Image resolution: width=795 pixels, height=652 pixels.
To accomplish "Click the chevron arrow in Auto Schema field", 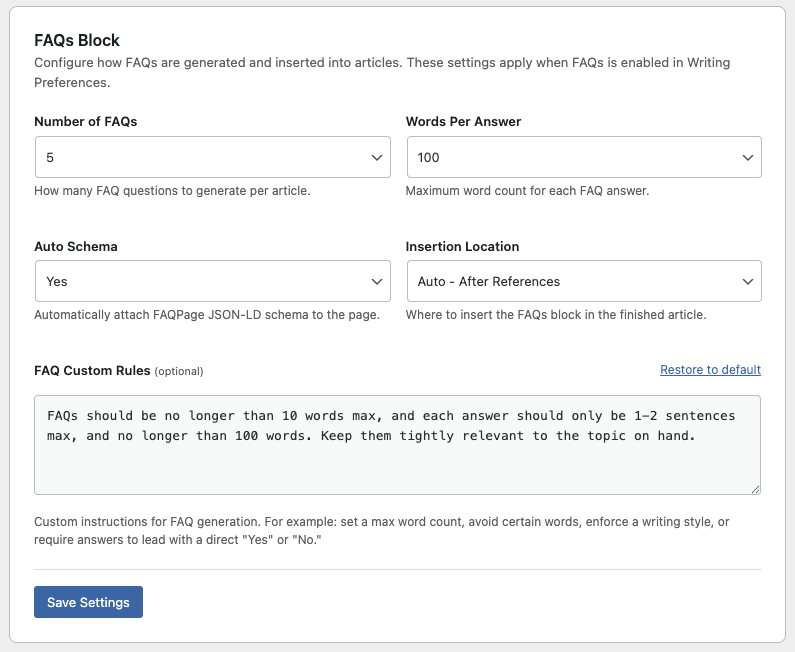I will coord(377,281).
